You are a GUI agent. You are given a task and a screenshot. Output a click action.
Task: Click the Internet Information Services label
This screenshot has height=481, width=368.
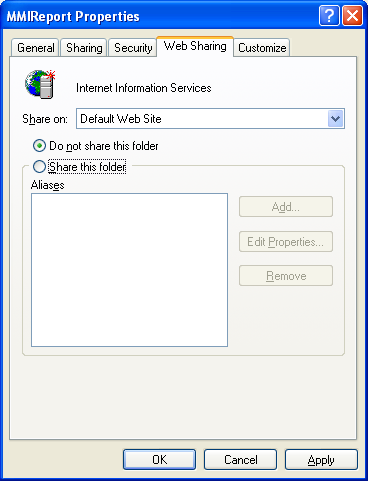click(144, 88)
